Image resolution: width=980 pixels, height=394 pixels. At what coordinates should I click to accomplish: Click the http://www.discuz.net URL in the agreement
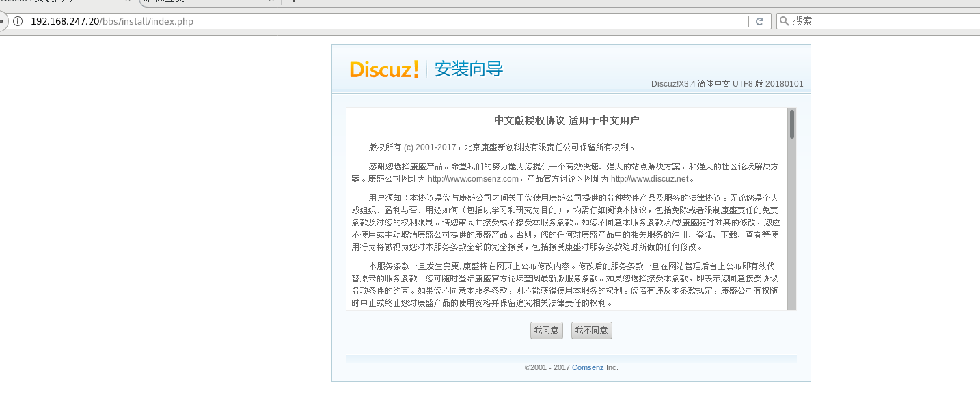pyautogui.click(x=649, y=179)
